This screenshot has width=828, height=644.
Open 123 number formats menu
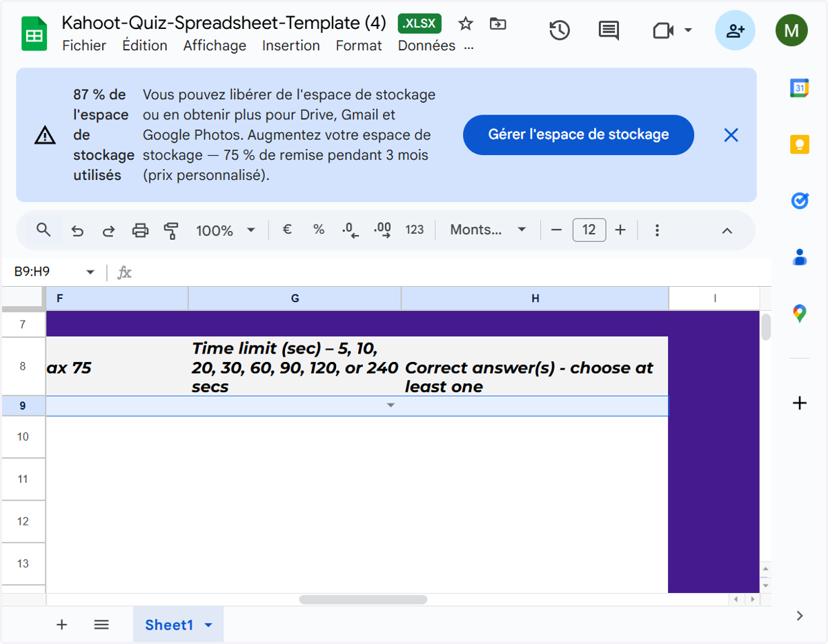point(415,230)
